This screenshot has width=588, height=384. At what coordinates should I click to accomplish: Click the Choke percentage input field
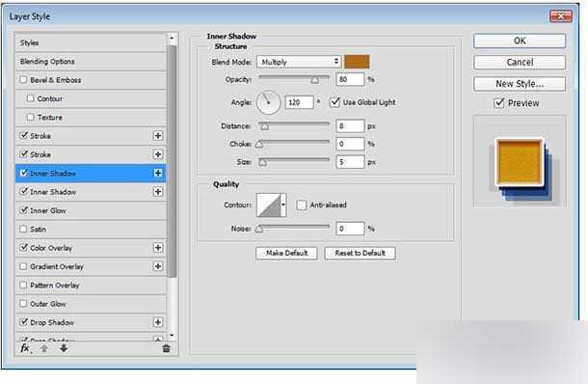pos(350,144)
